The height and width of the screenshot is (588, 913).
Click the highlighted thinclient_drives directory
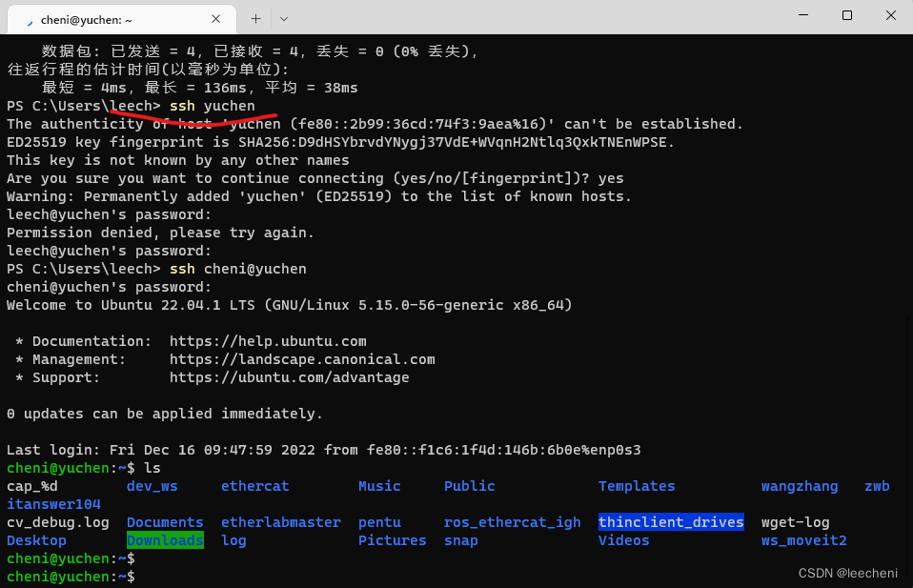(x=671, y=521)
